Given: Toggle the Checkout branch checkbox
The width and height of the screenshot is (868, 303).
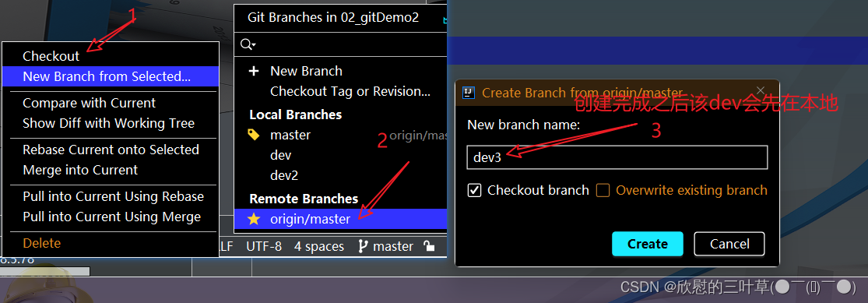Looking at the screenshot, I should tap(474, 190).
